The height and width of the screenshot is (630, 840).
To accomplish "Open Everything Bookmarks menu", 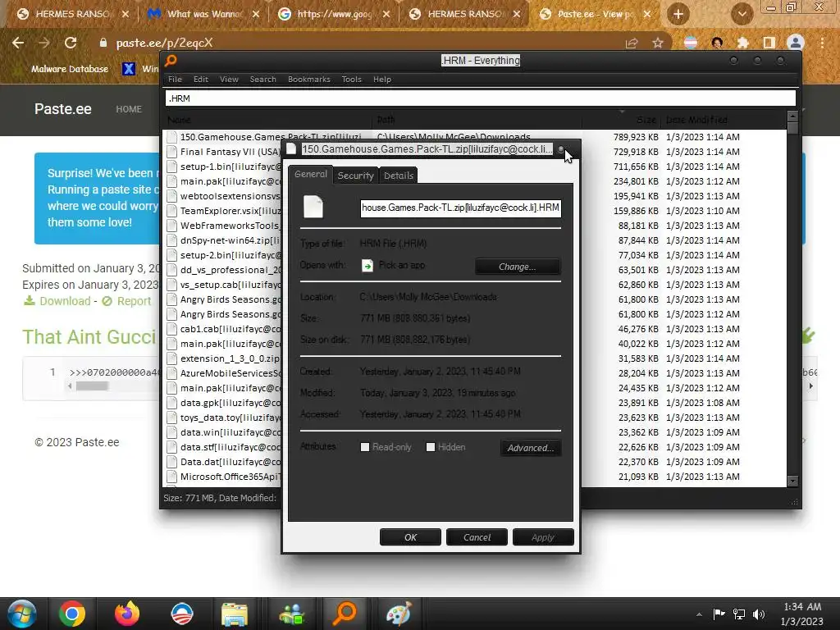I will [309, 80].
